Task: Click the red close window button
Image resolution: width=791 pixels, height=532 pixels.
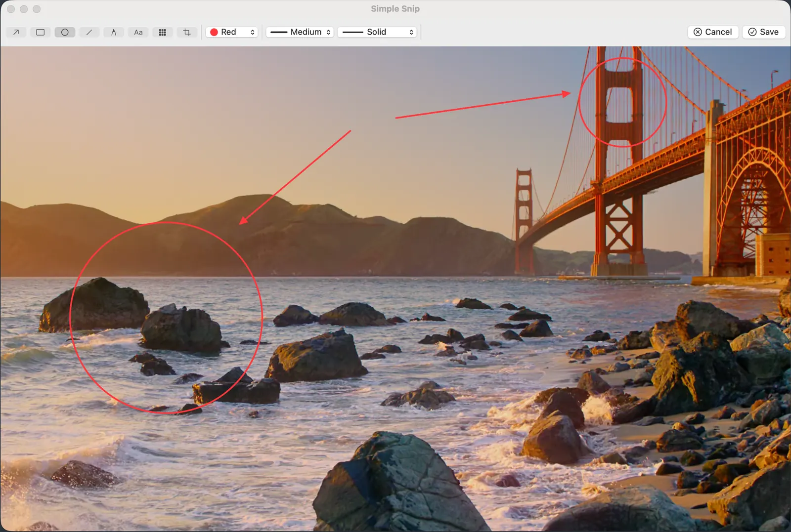Action: [11, 9]
